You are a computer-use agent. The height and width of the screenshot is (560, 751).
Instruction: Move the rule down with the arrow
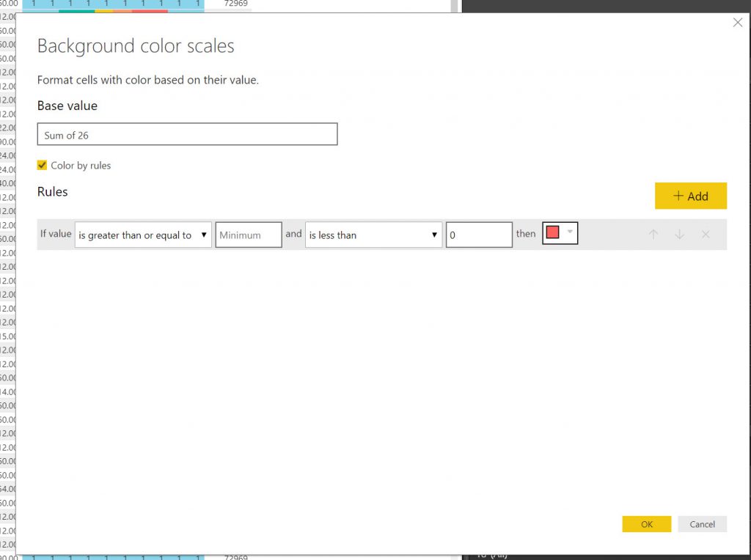pyautogui.click(x=680, y=235)
